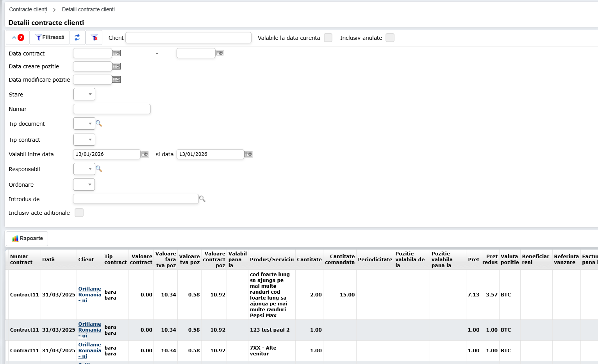Expand the Ordonare dropdown list
Image resolution: width=598 pixels, height=364 pixels.
coord(84,184)
